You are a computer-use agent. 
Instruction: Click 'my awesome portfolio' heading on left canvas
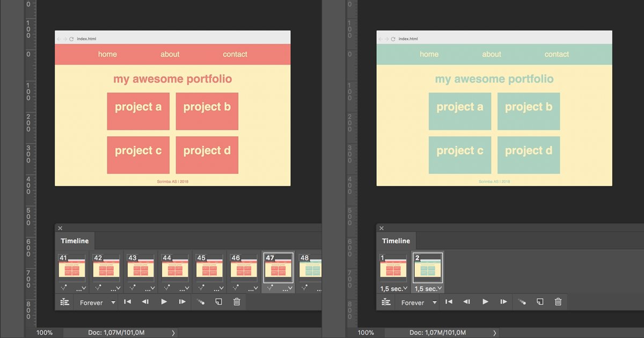tap(173, 79)
